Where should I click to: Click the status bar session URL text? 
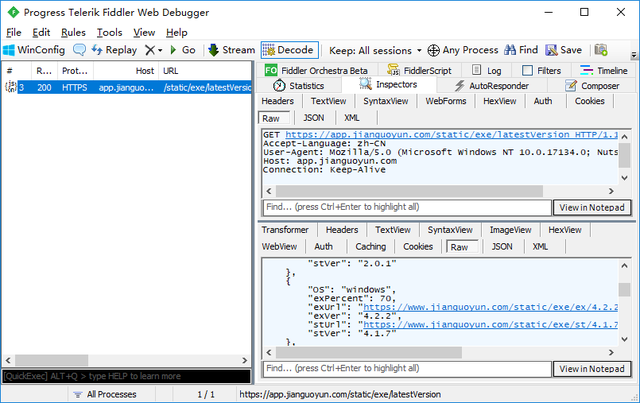pos(340,394)
